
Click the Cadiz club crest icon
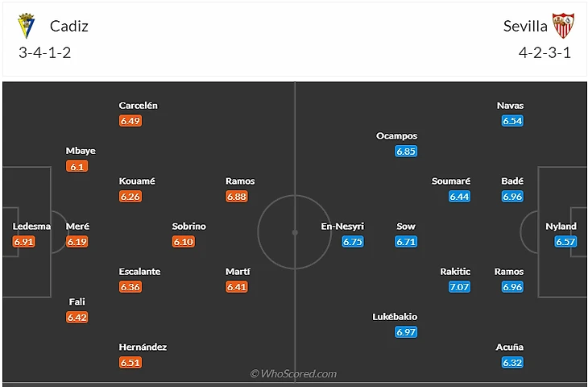[27, 26]
